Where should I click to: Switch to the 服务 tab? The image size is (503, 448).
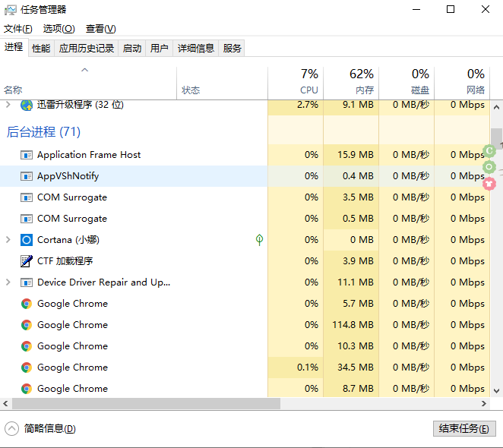point(232,48)
